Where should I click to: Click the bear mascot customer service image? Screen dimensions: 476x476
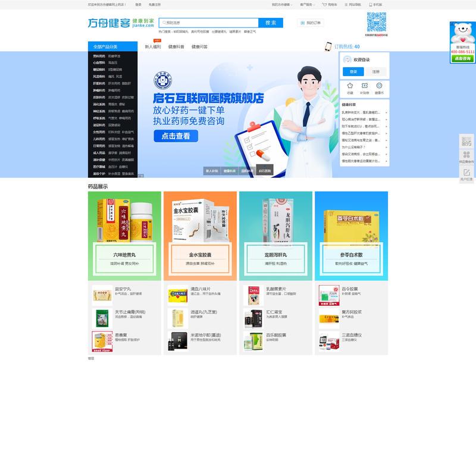coord(463,33)
